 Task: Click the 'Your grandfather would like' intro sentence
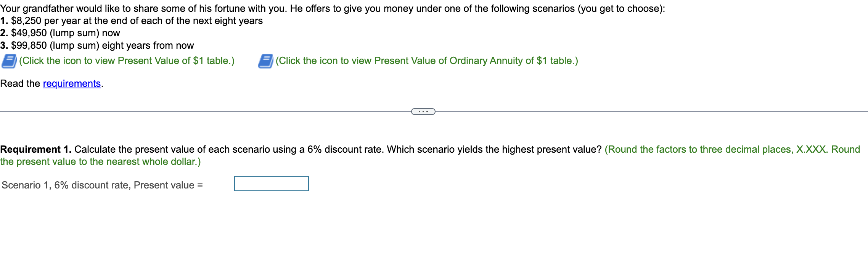333,8
